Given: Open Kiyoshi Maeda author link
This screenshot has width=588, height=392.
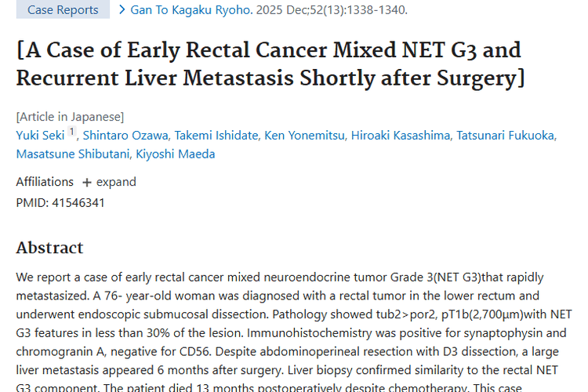Looking at the screenshot, I should (176, 154).
